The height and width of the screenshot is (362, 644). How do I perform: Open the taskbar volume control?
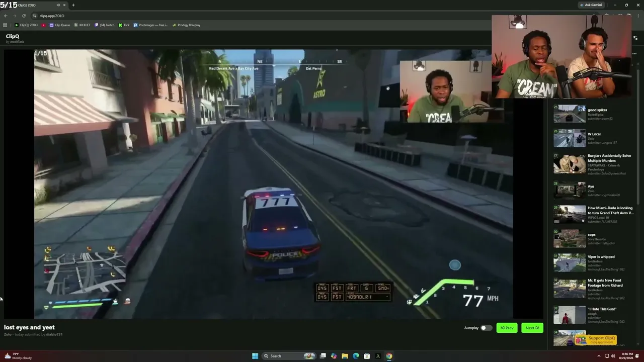point(612,356)
